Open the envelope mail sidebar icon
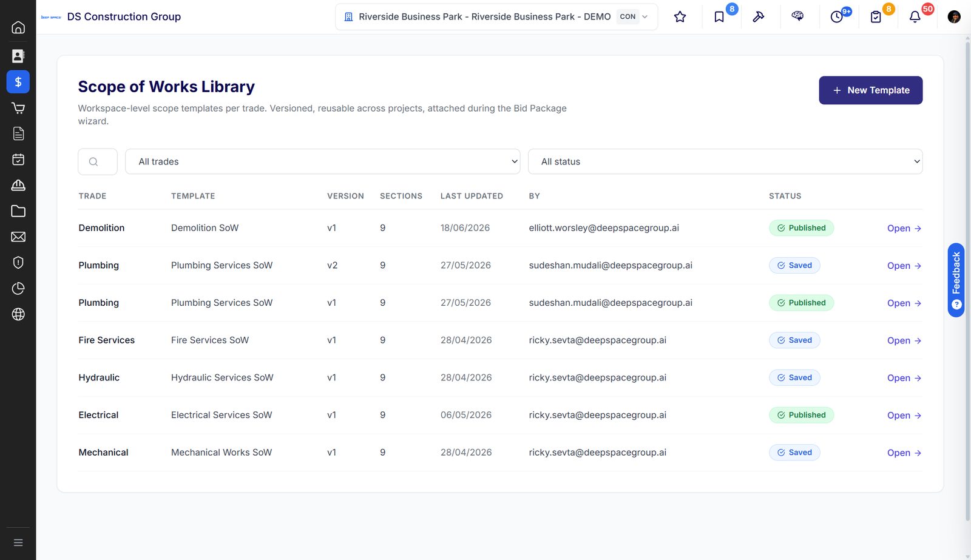The height and width of the screenshot is (560, 971). tap(18, 237)
